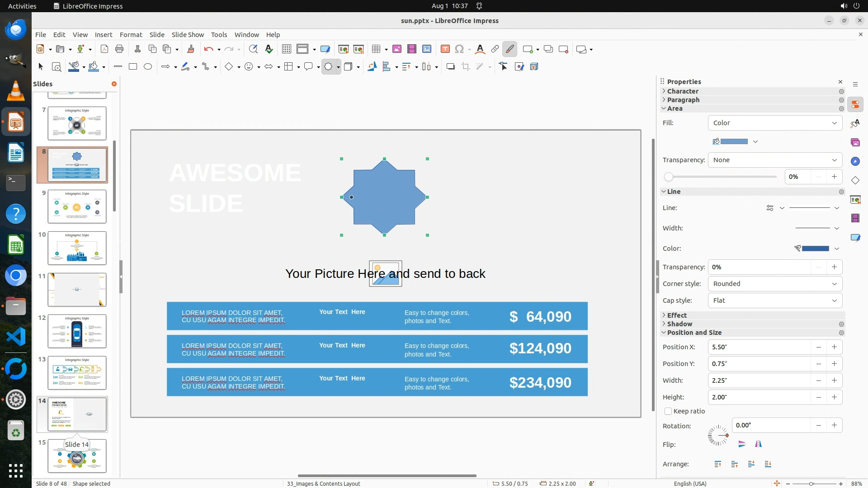Click the Insert Table icon
This screenshot has height=488, width=868.
point(376,49)
